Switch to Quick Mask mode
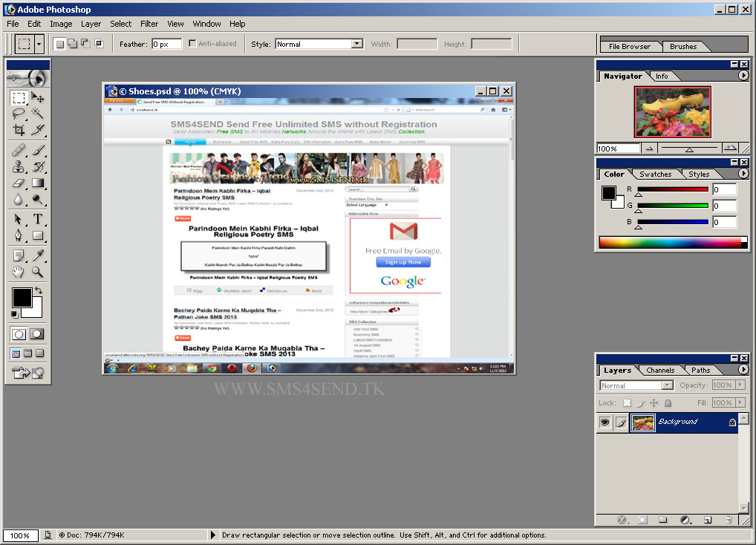The height and width of the screenshot is (545, 756). coord(37,334)
